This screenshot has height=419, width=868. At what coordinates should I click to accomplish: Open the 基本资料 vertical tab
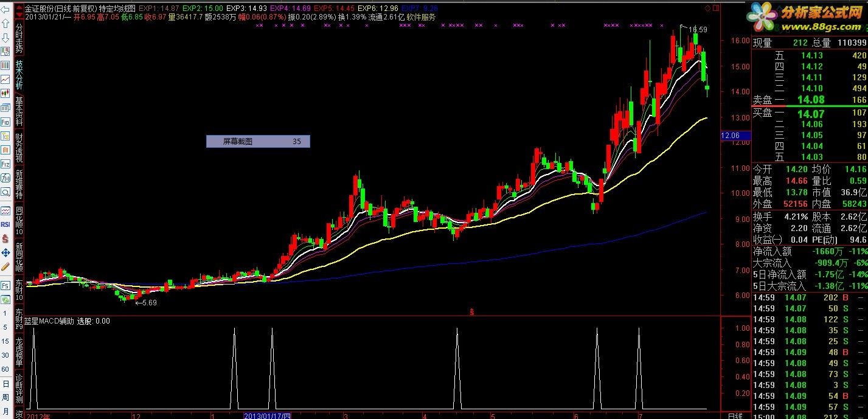point(19,112)
